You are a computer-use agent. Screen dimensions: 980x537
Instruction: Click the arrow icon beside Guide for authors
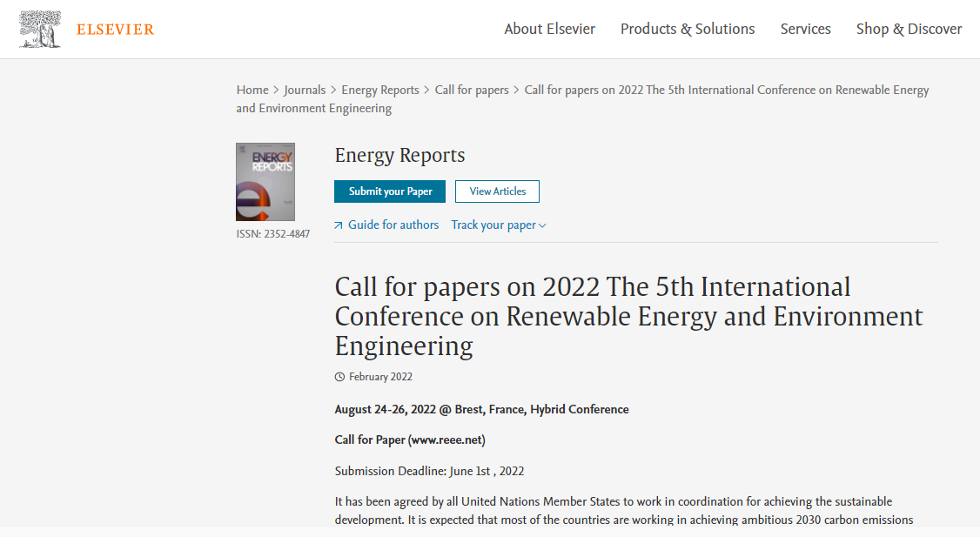[x=338, y=225]
